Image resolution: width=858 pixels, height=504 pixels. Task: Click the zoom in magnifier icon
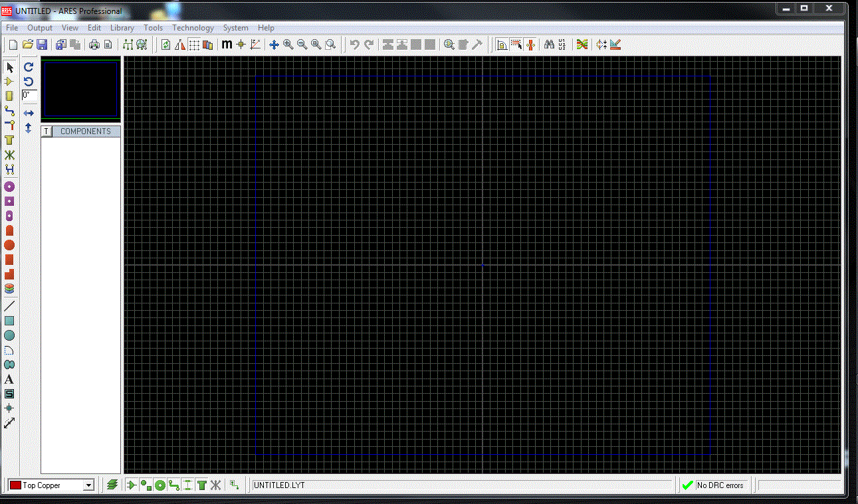(x=288, y=44)
